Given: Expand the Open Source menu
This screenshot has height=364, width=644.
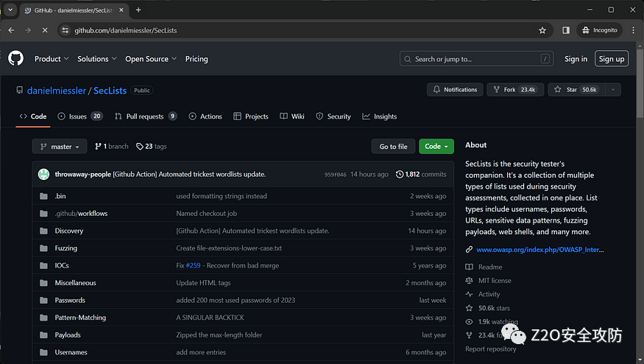Looking at the screenshot, I should [x=151, y=59].
